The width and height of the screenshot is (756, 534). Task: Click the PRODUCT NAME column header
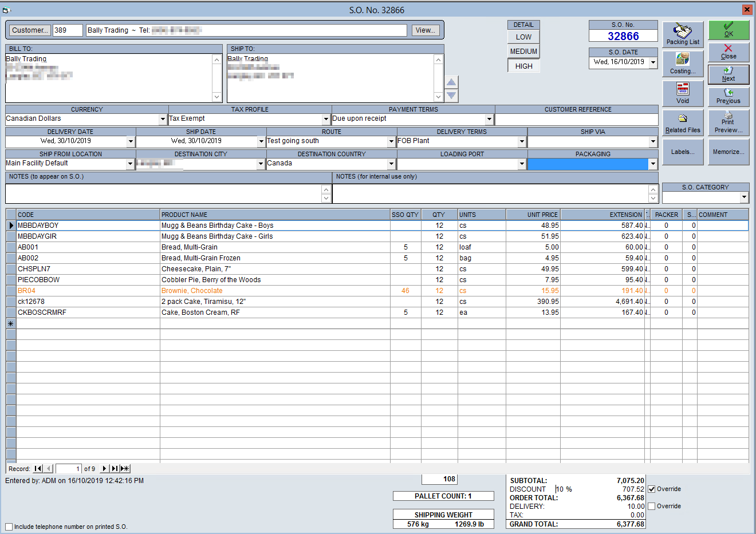tap(275, 215)
